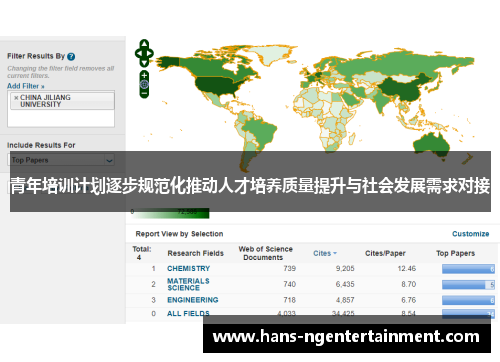The width and height of the screenshot is (500, 362).
Task: Open the ENGINEERING research field
Action: (193, 300)
